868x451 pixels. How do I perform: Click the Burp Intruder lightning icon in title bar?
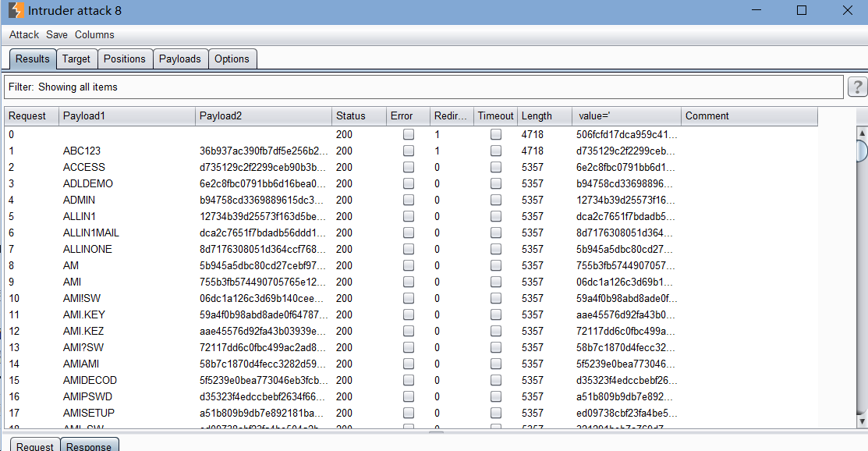point(16,10)
